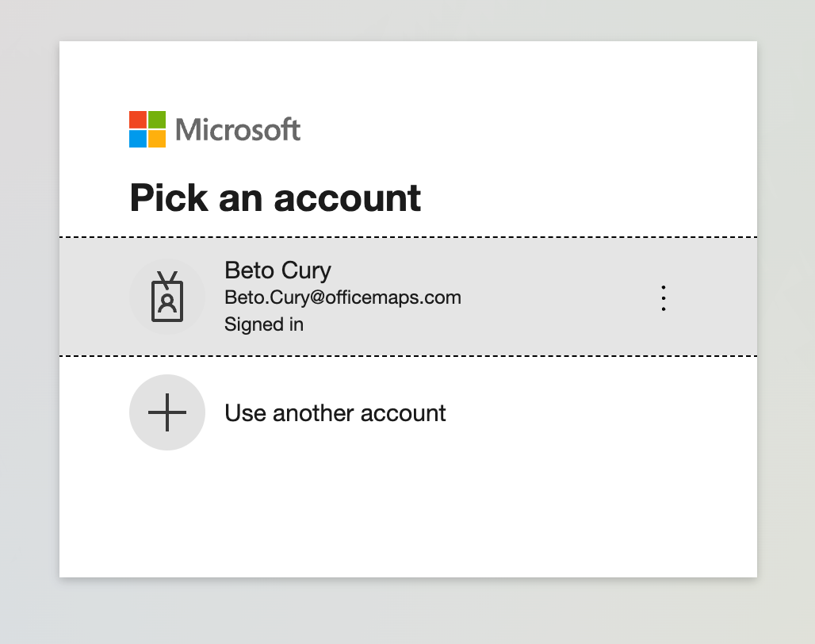The width and height of the screenshot is (815, 644).
Task: Click the Microsoft wordmark text
Action: point(238,129)
